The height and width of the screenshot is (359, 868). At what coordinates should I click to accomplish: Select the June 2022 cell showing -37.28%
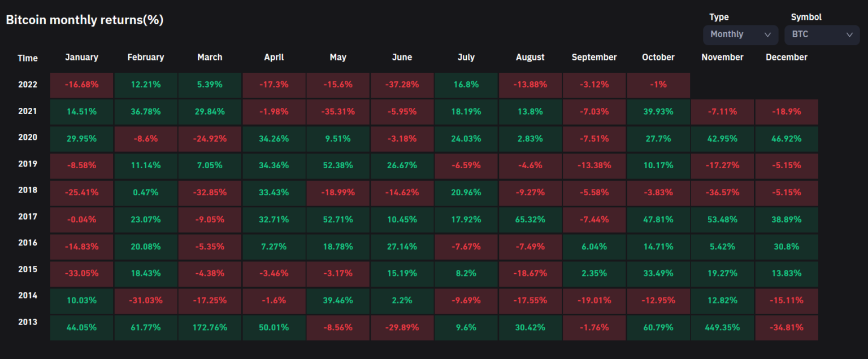(x=402, y=85)
